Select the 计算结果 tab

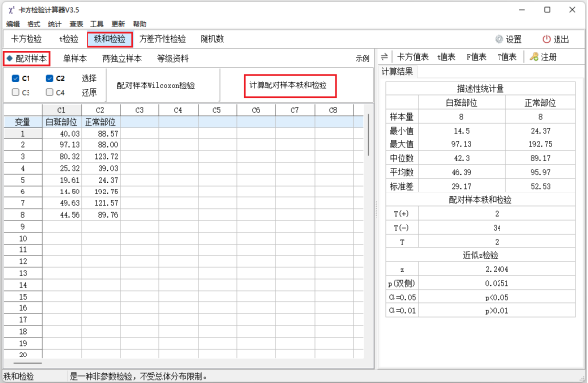coord(397,71)
